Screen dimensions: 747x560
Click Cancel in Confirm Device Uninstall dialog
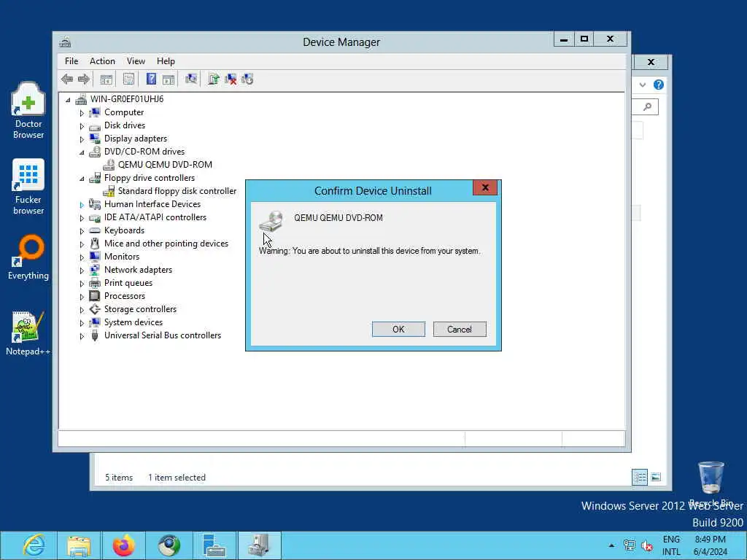[460, 329]
